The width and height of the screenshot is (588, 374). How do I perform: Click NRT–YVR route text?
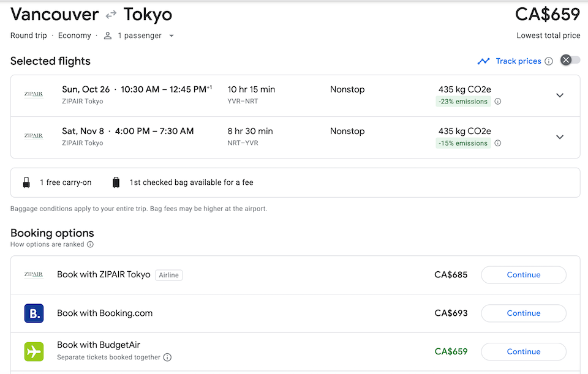point(243,143)
